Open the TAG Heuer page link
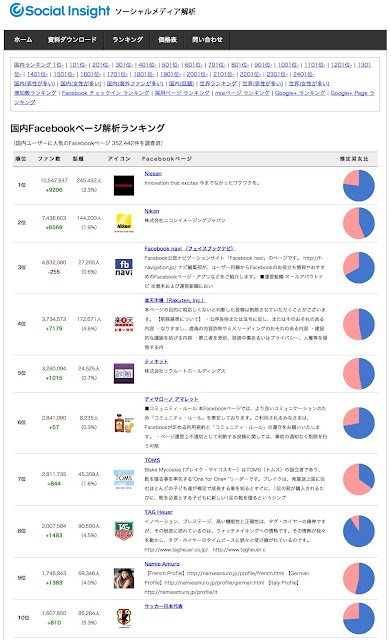The image size is (391, 640). click(x=158, y=512)
